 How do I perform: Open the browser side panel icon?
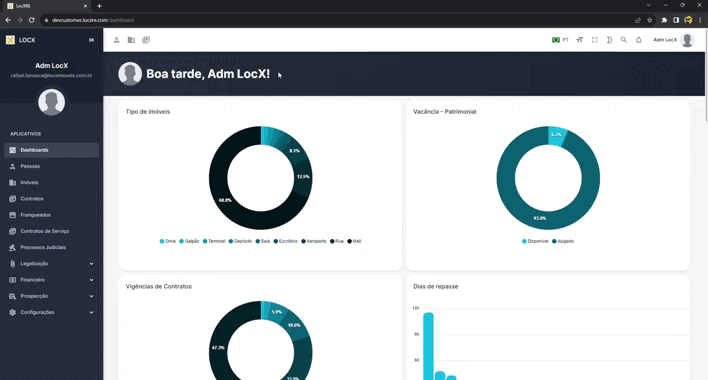coord(676,20)
